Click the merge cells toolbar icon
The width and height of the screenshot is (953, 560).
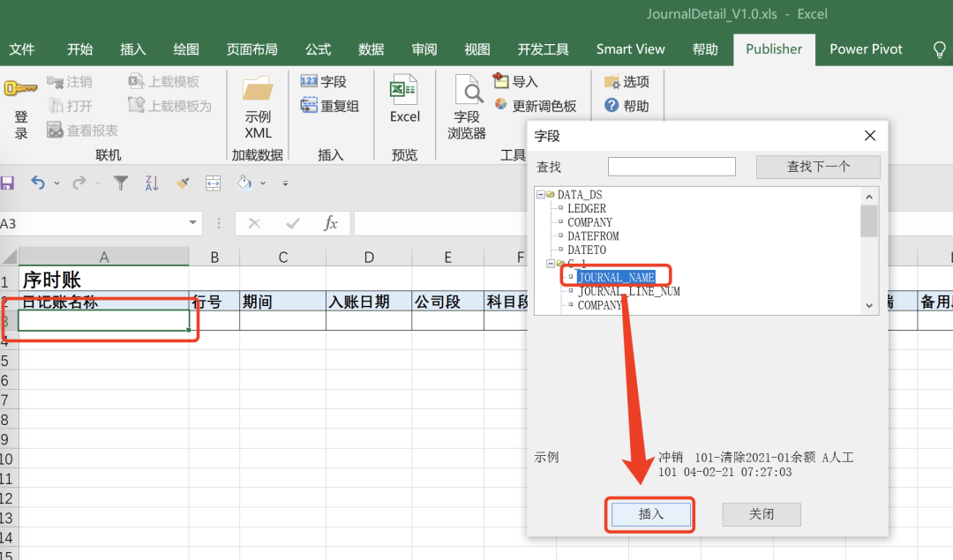213,183
